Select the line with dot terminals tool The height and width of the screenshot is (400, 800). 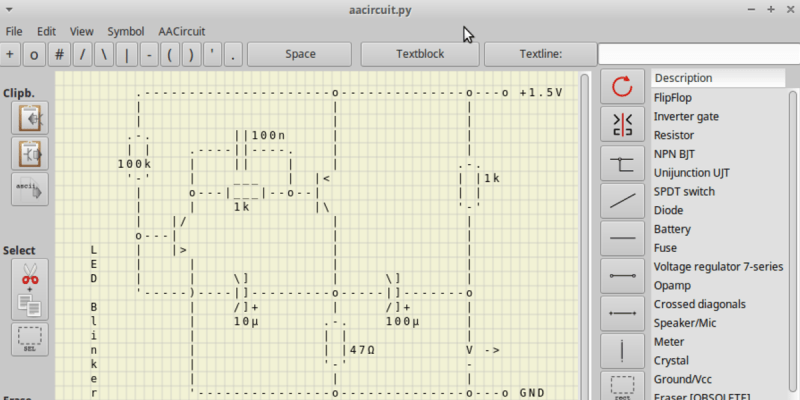622,275
